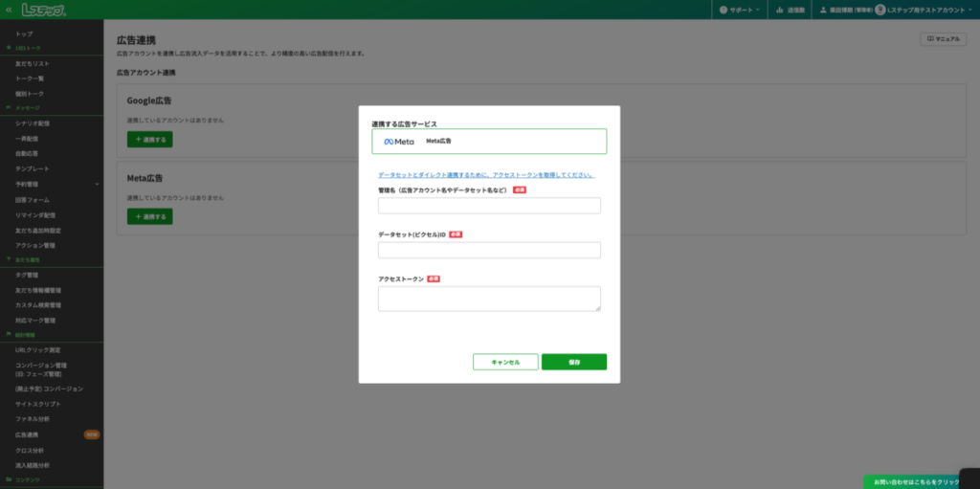Click the アクセストークン text area
Screen dimensions: 980x489
coord(489,299)
